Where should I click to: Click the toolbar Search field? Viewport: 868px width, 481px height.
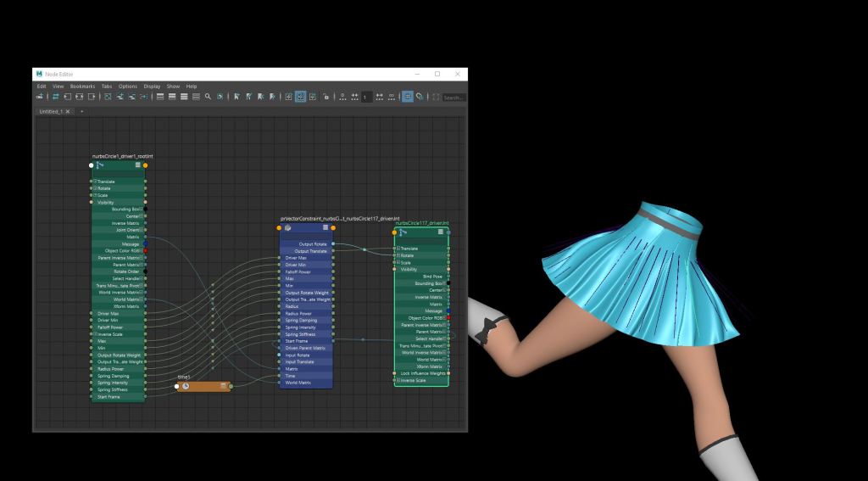(x=453, y=98)
